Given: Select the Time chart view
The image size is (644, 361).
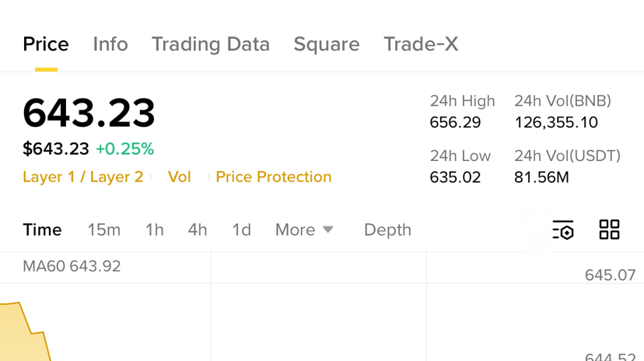Looking at the screenshot, I should [42, 230].
